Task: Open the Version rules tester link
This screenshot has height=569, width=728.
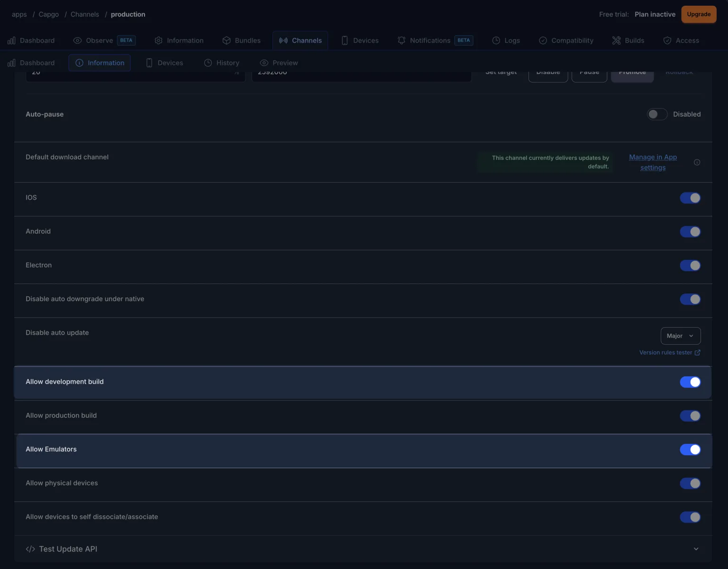Action: [x=670, y=352]
